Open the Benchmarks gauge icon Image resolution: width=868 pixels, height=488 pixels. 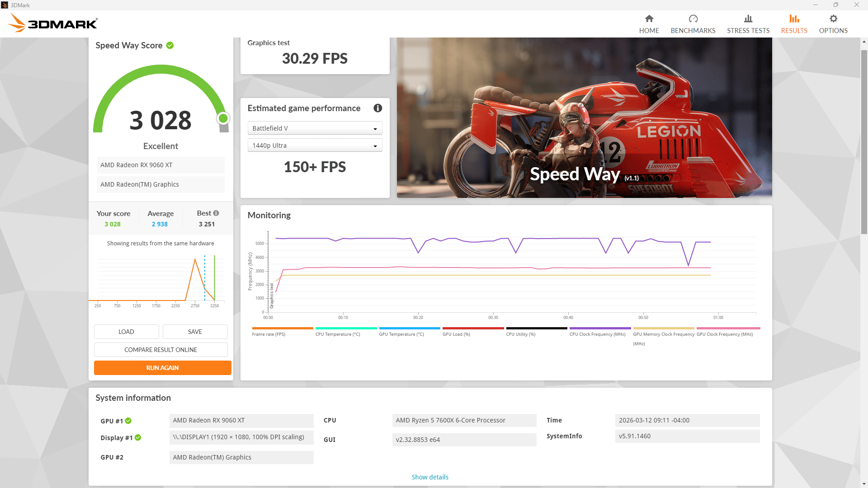[x=693, y=19]
